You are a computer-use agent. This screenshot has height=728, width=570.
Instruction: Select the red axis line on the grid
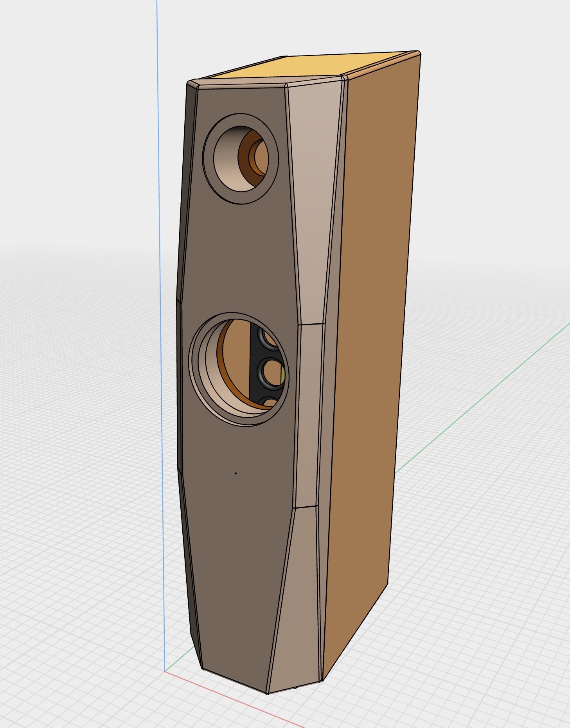click(235, 700)
